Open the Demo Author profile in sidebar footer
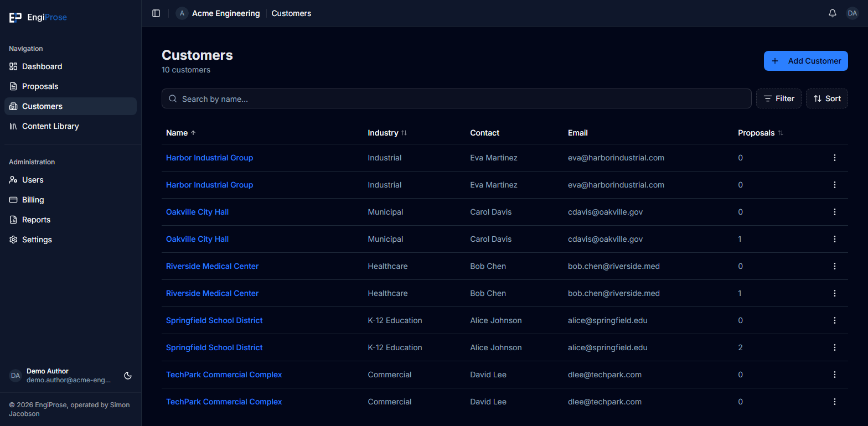Screen dimensions: 868x426 (x=61, y=376)
